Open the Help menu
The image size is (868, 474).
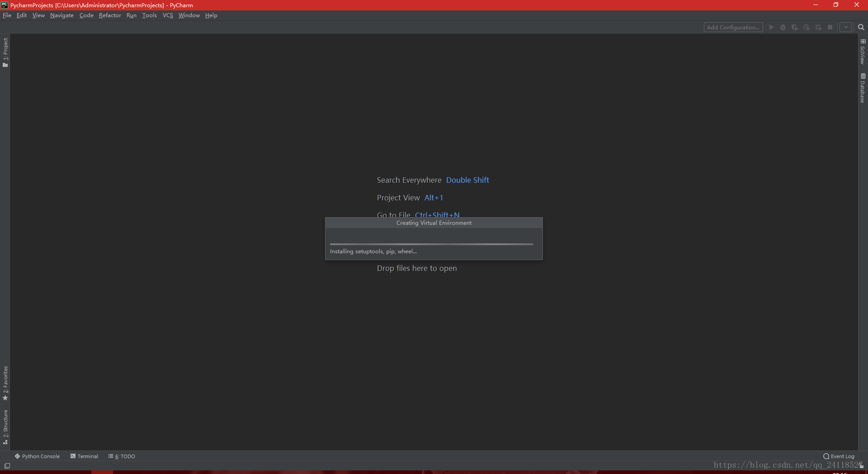point(211,15)
